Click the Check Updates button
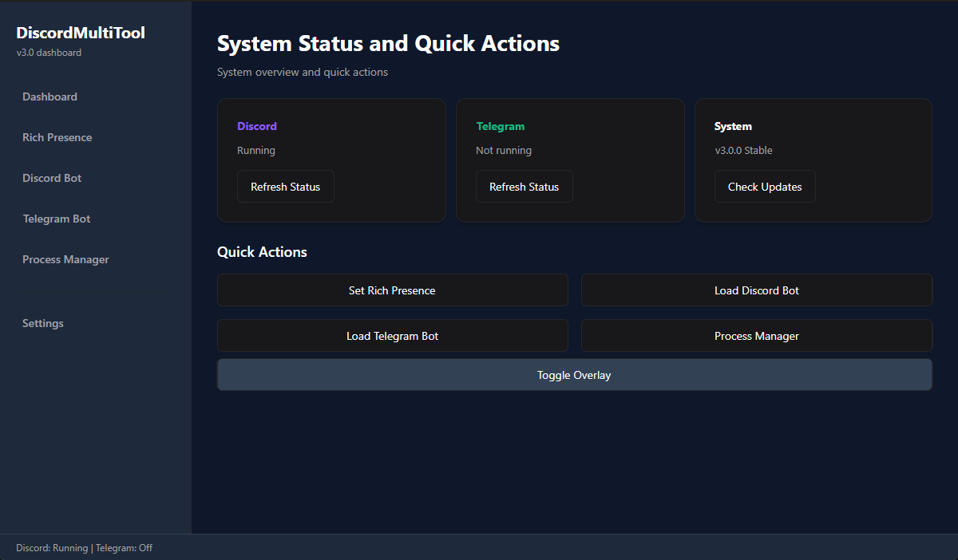 coord(764,187)
